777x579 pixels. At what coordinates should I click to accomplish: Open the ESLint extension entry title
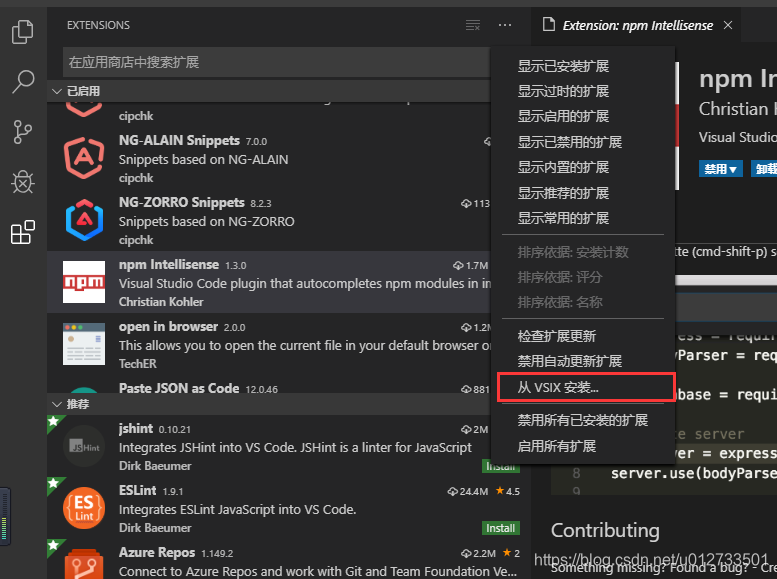tap(137, 490)
